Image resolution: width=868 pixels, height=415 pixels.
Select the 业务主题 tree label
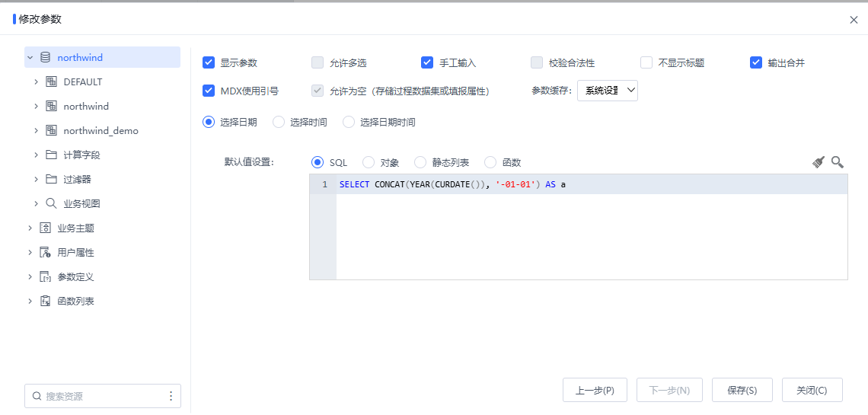[x=76, y=228]
